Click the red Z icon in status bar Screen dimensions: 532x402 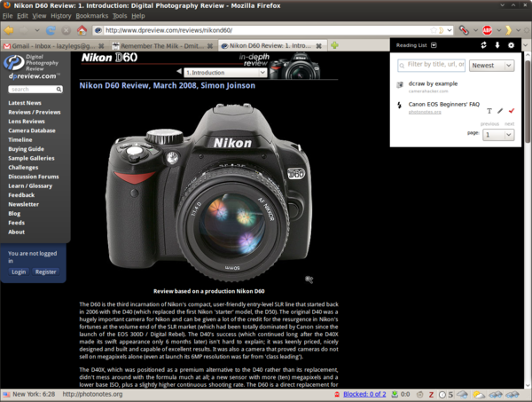tap(431, 395)
